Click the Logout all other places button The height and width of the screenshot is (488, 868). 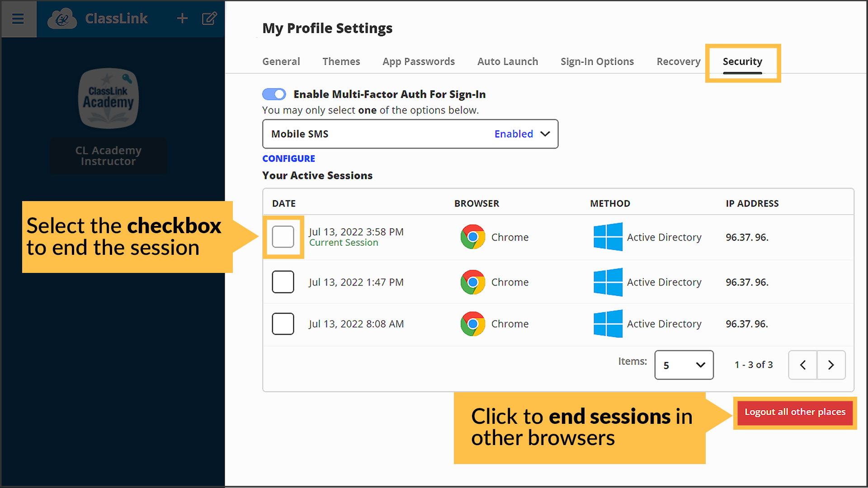point(794,412)
